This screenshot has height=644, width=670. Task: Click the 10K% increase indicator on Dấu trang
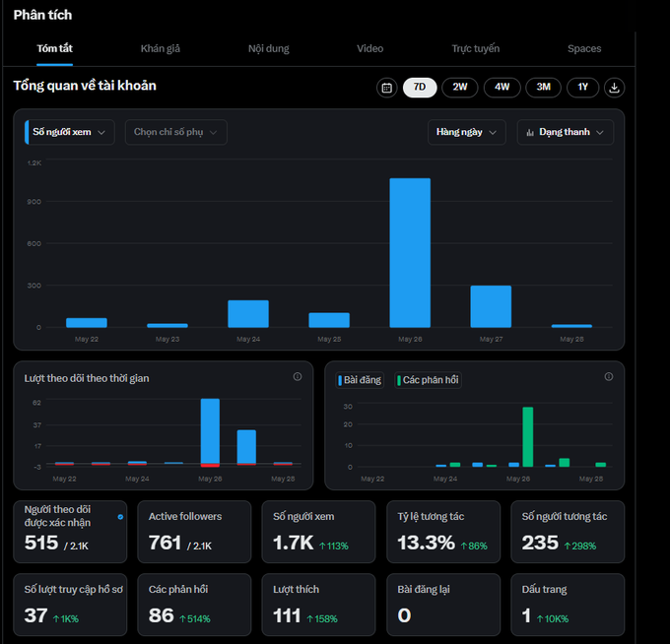(553, 619)
